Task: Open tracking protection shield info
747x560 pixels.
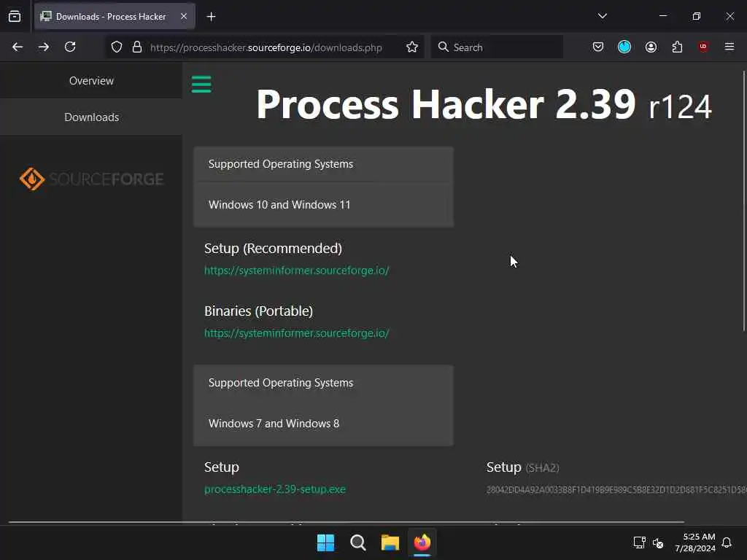Action: tap(117, 47)
